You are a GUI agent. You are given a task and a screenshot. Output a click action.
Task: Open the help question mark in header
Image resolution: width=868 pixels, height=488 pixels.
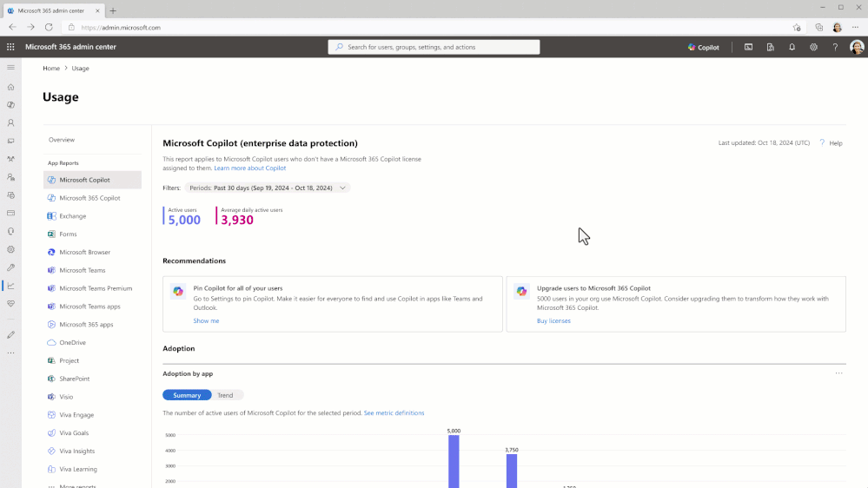click(835, 47)
